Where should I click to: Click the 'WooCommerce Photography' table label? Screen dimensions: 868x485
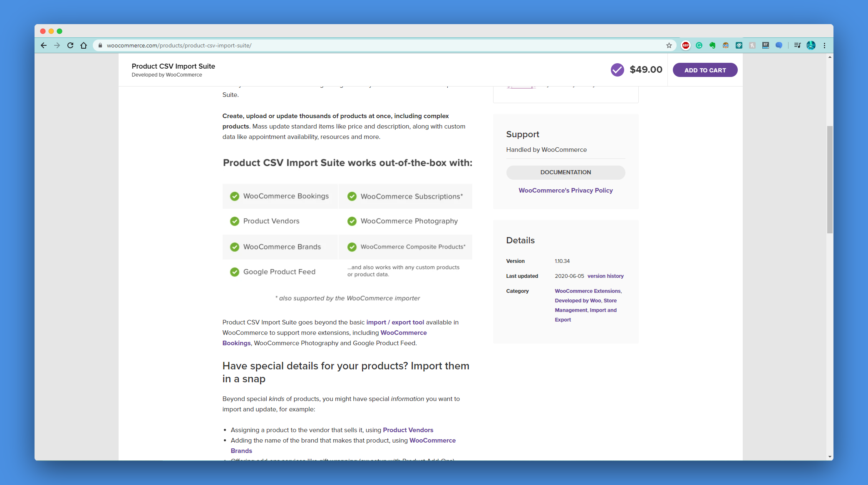[x=409, y=221]
